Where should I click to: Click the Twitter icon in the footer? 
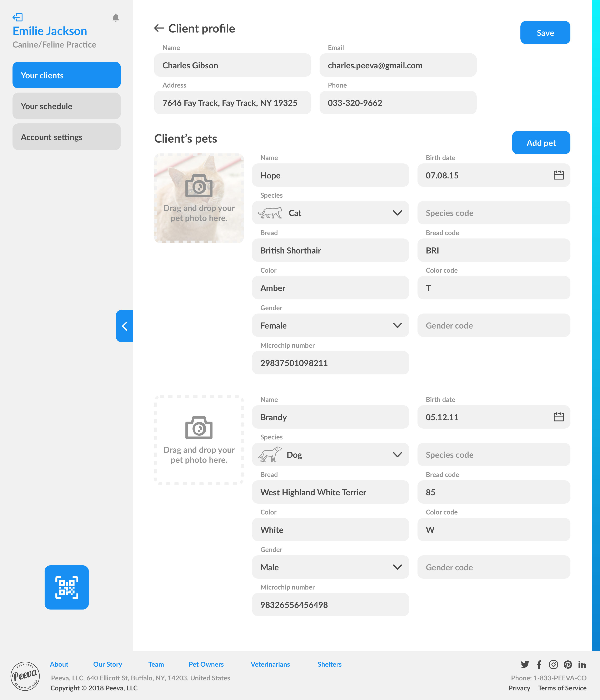pos(525,664)
